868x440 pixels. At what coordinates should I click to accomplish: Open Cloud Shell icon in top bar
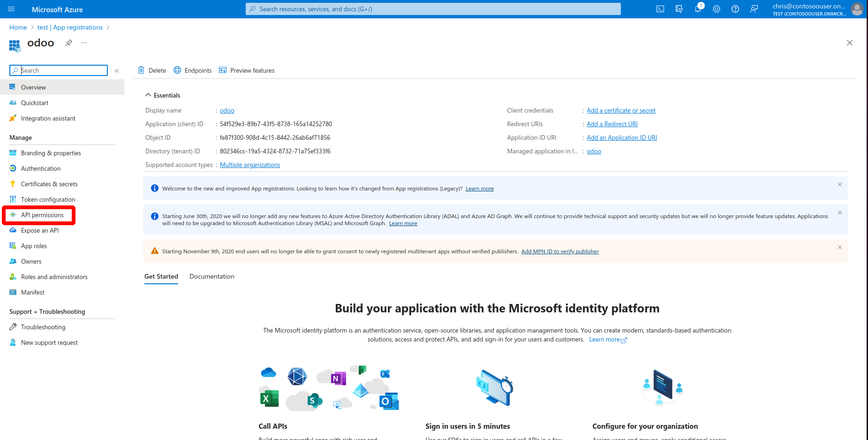[660, 9]
